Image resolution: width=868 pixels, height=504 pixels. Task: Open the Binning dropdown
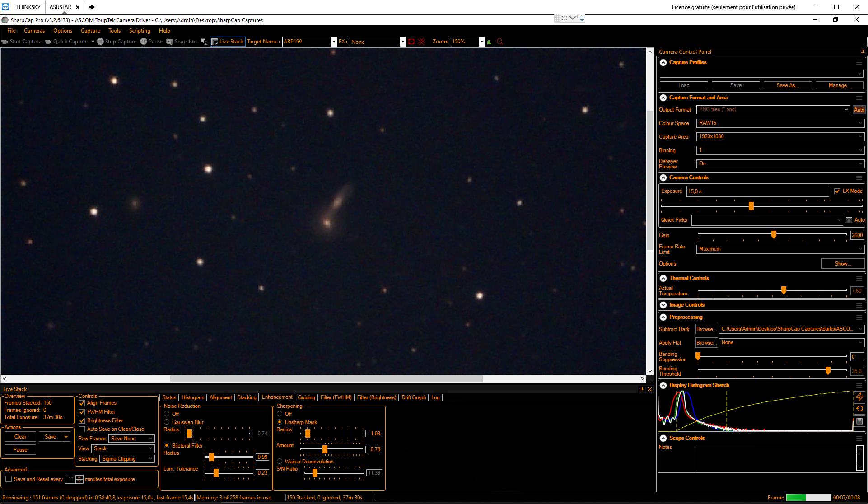(x=780, y=150)
